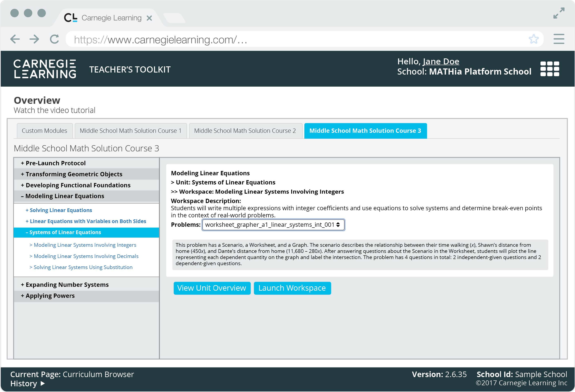Image resolution: width=575 pixels, height=392 pixels.
Task: Click Version 2.6.35 in footer
Action: (x=439, y=374)
